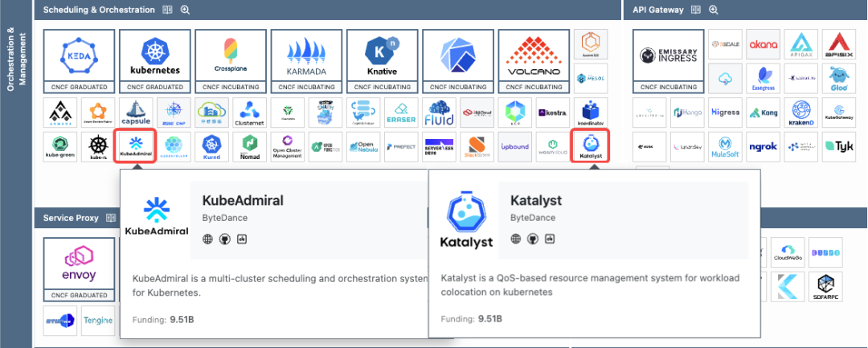Click the KubeGateway tile
Image resolution: width=868 pixels, height=348 pixels.
tap(839, 113)
